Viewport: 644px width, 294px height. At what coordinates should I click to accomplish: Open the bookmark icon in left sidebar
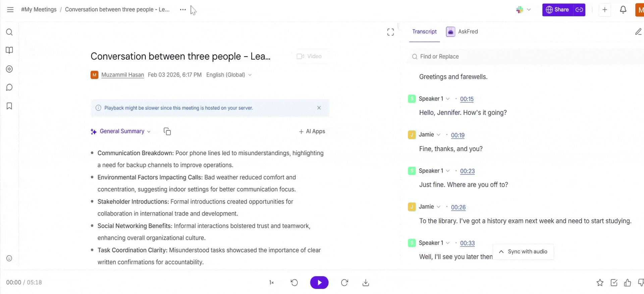pos(9,106)
